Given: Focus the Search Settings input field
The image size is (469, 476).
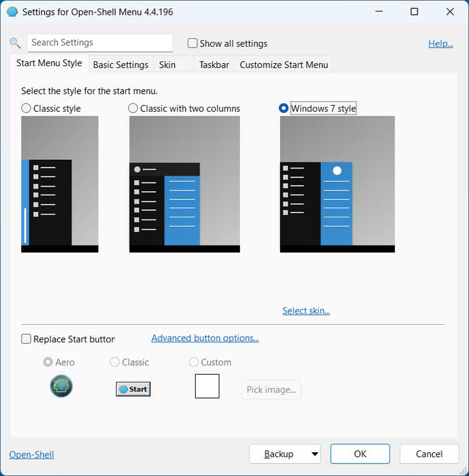Looking at the screenshot, I should pyautogui.click(x=100, y=43).
